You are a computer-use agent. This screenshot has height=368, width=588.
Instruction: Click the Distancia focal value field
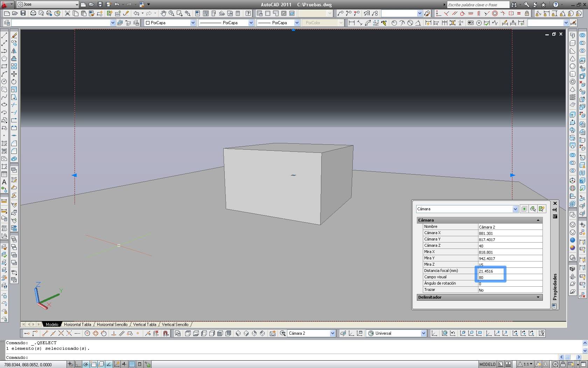510,271
